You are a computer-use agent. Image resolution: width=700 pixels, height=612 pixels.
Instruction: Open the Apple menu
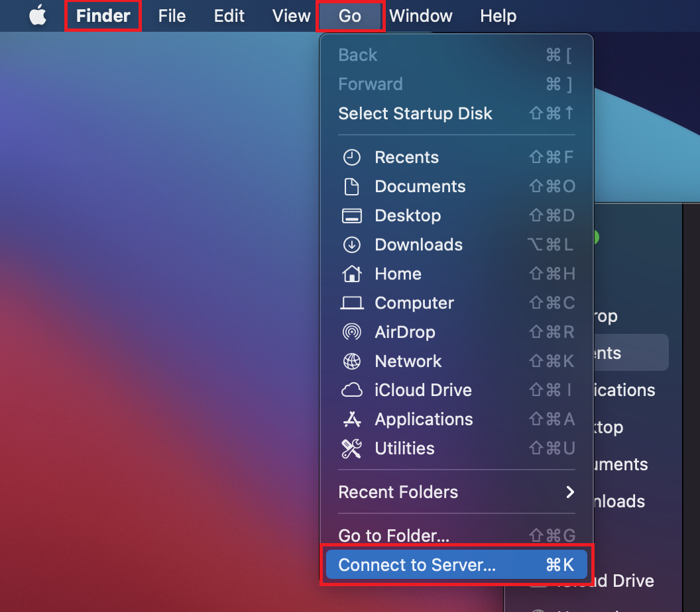click(38, 16)
